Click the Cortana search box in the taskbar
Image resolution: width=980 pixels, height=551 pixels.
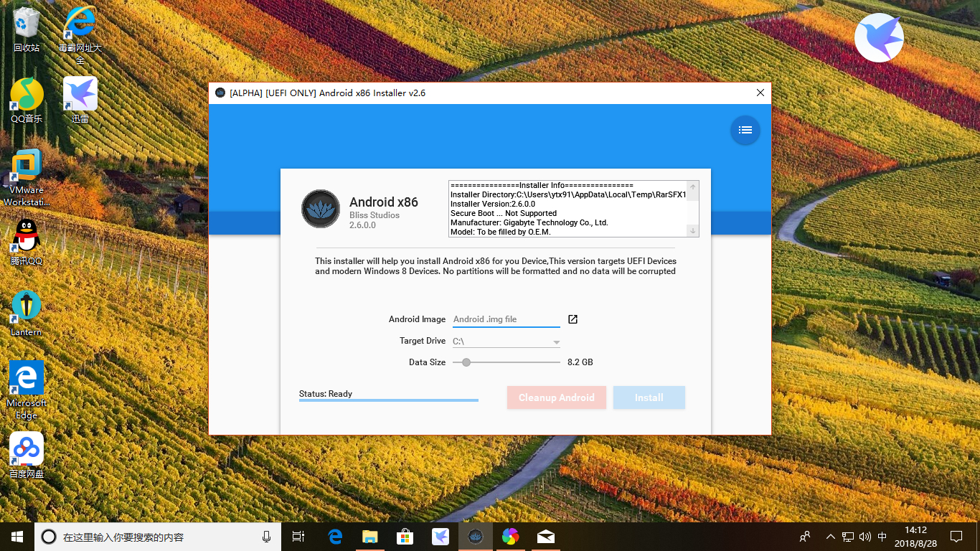pyautogui.click(x=158, y=537)
